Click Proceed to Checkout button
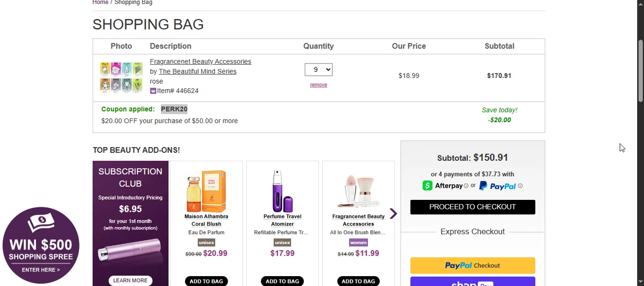The width and height of the screenshot is (644, 286). [x=473, y=207]
